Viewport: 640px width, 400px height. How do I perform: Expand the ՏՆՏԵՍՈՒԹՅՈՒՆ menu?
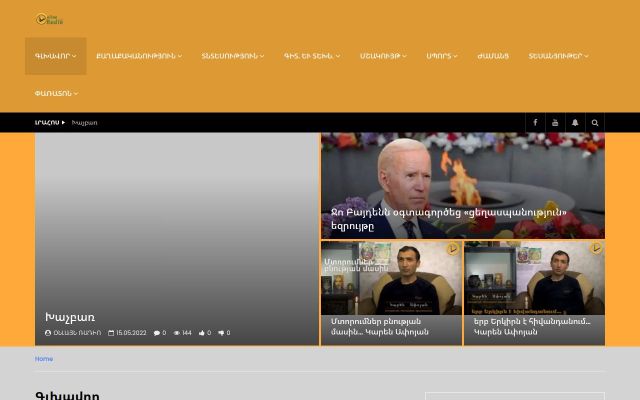tap(233, 56)
